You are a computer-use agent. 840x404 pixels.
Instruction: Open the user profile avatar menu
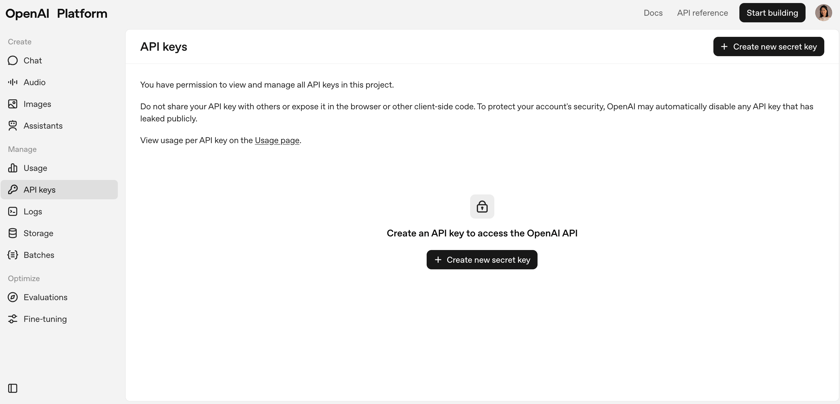(823, 13)
